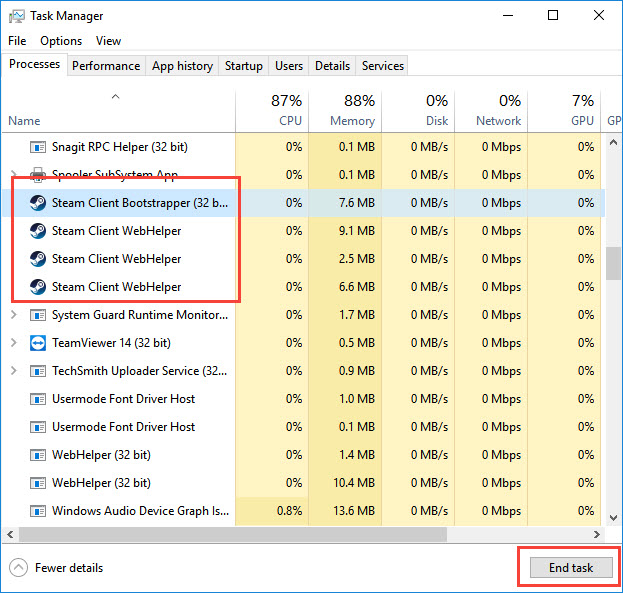Screen dimensions: 623x593
Task: Expand the TechSmith Uploader Service group
Action: pyautogui.click(x=14, y=371)
